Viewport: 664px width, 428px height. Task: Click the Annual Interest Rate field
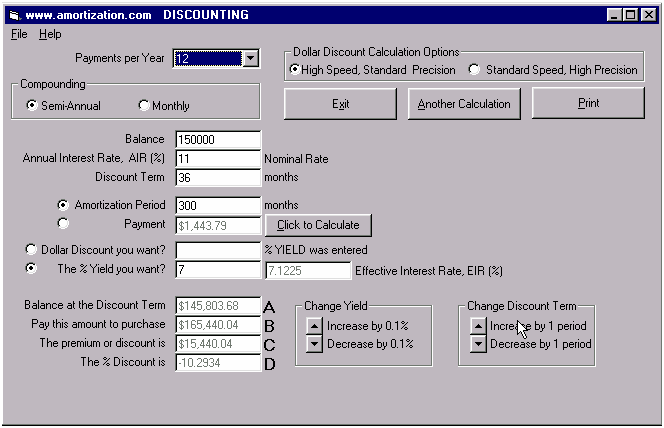(217, 159)
